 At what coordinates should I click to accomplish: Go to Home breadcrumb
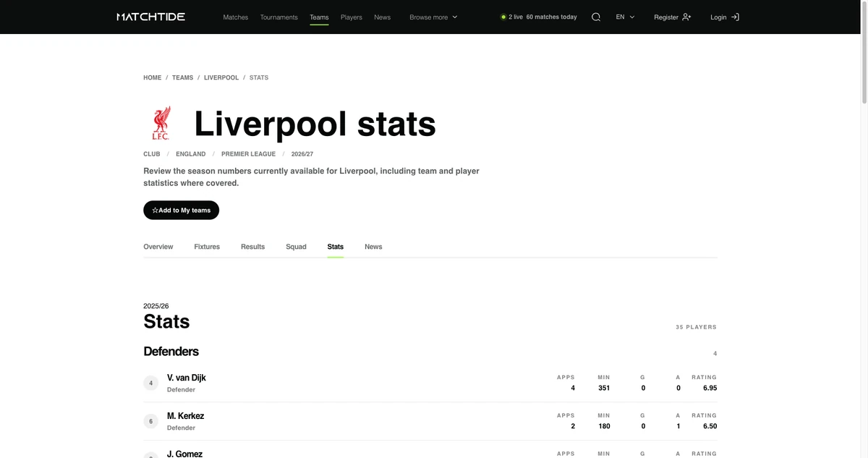(x=153, y=77)
